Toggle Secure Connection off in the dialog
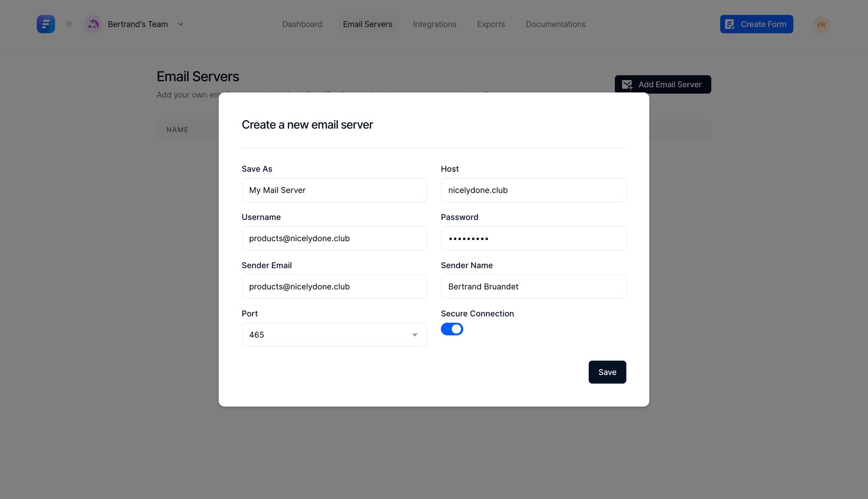This screenshot has height=499, width=868. (x=452, y=329)
